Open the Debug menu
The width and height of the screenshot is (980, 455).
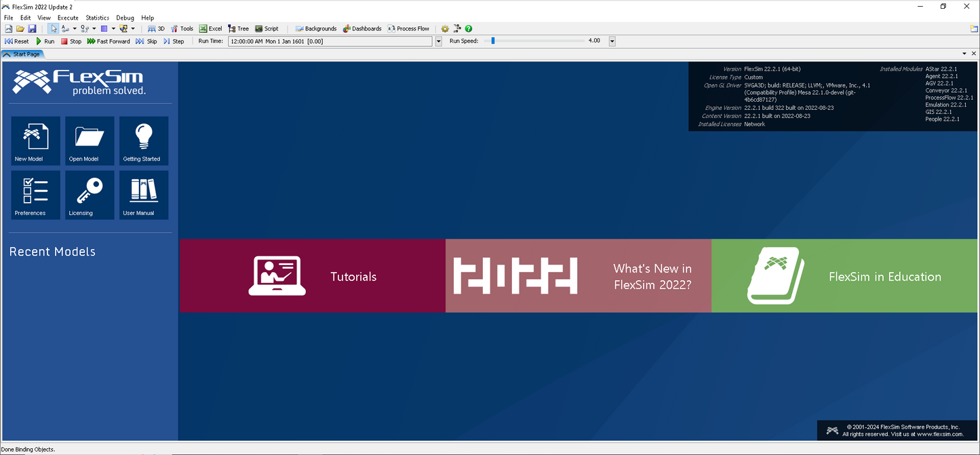click(125, 18)
